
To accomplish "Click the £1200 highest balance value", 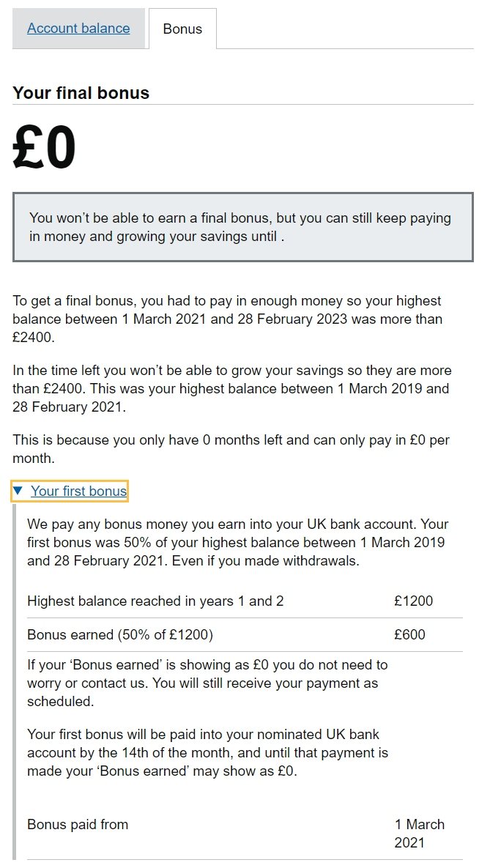I will [x=413, y=601].
